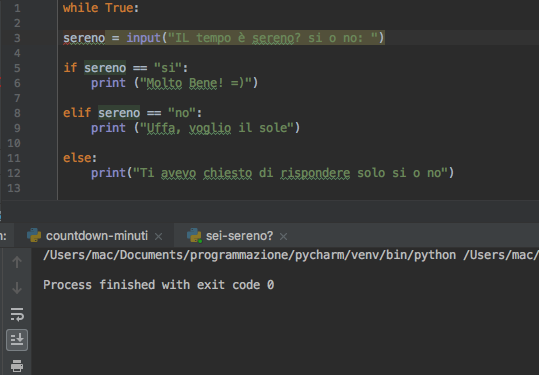Click the up stack trace arrow
Image resolution: width=539 pixels, height=375 pixels.
click(17, 262)
